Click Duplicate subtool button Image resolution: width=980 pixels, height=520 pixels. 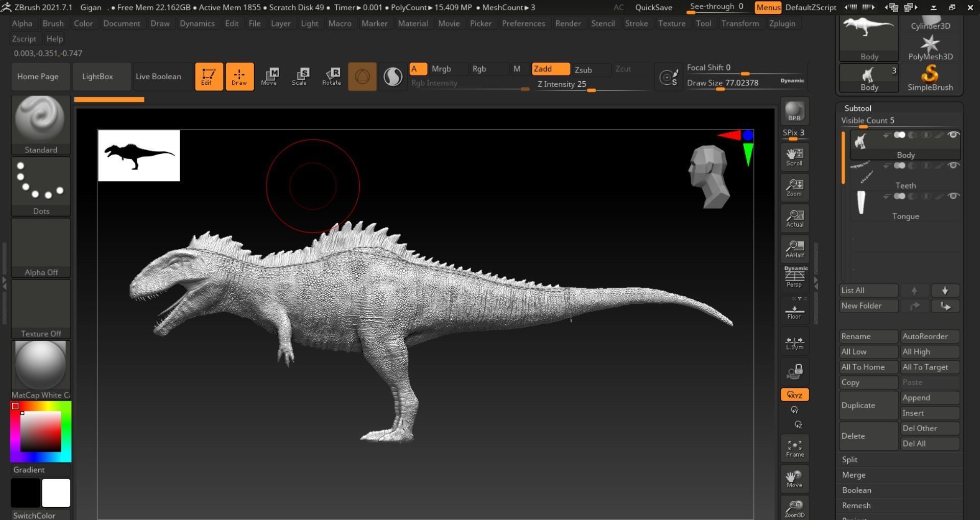tap(868, 406)
